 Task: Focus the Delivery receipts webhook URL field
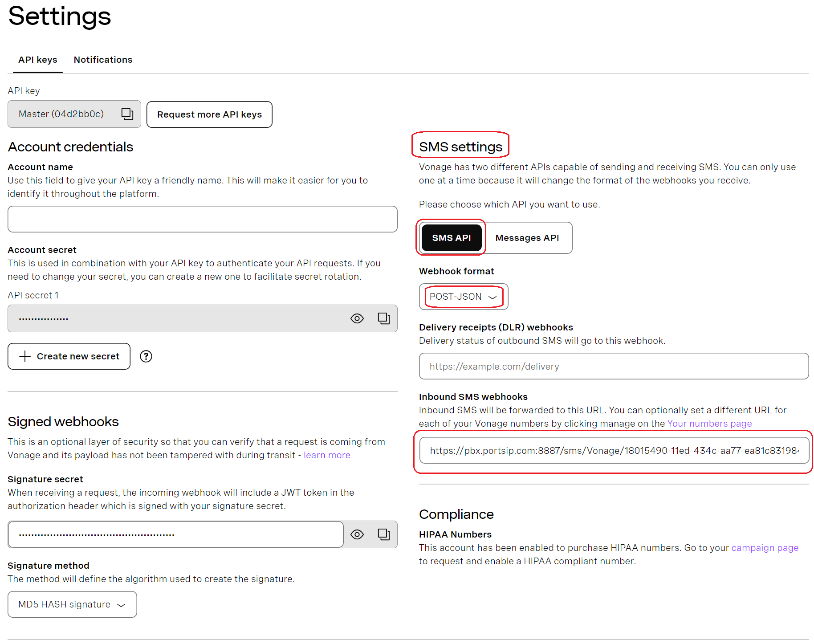pyautogui.click(x=614, y=366)
